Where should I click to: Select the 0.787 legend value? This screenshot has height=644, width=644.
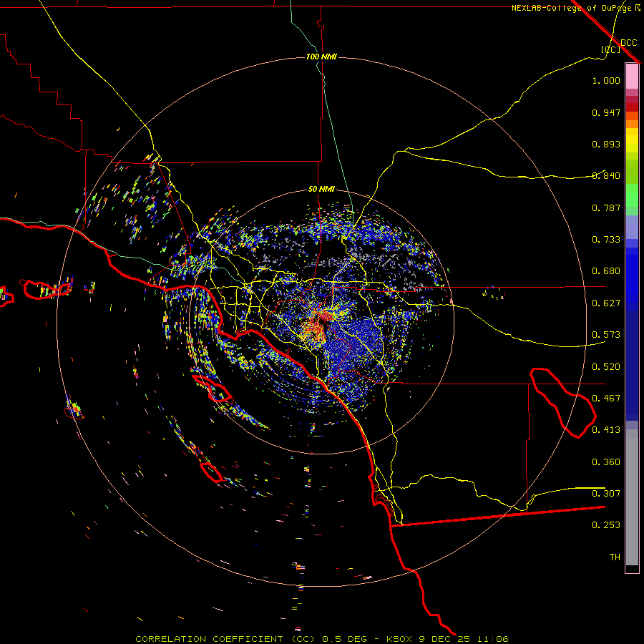(x=606, y=208)
